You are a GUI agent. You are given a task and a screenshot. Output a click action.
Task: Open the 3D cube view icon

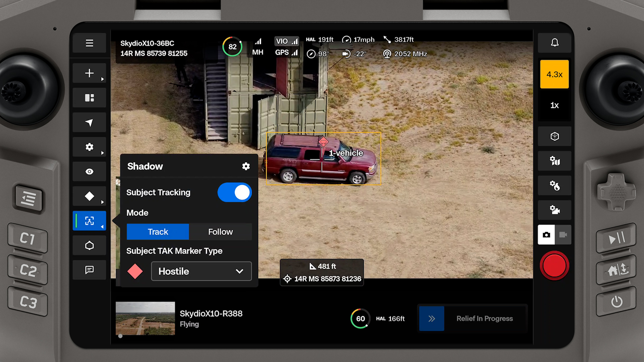coord(554,136)
